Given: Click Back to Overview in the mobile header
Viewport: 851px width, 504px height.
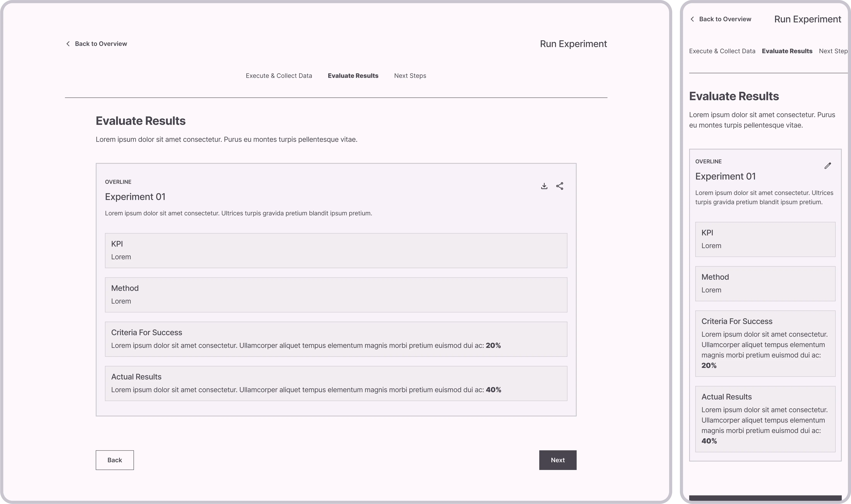Looking at the screenshot, I should [725, 19].
